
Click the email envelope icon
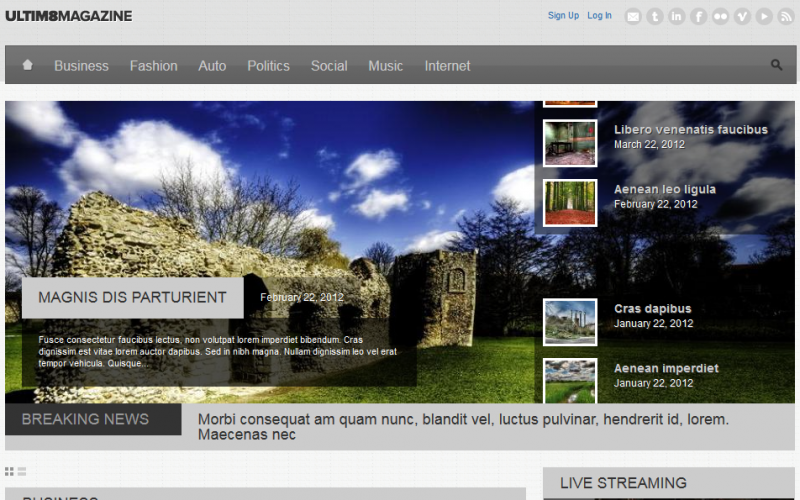coord(633,16)
